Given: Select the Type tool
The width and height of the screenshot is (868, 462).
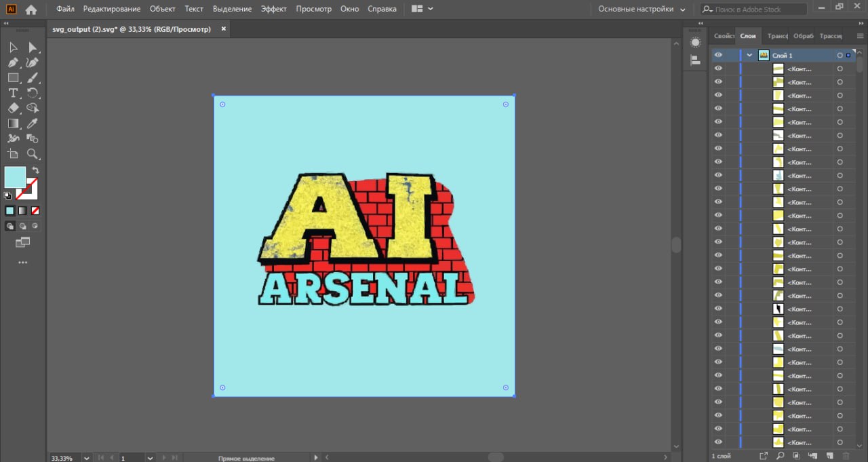Looking at the screenshot, I should pos(13,93).
